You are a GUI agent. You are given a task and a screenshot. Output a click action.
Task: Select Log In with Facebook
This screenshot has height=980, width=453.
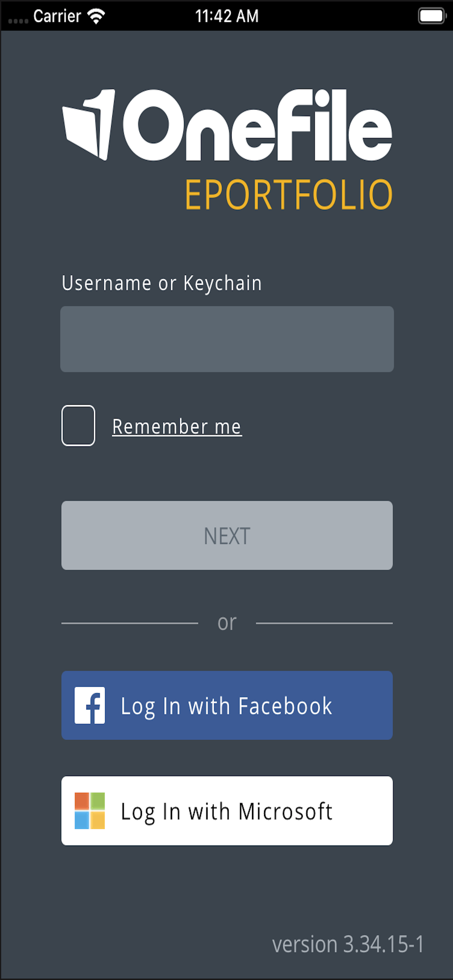point(227,705)
